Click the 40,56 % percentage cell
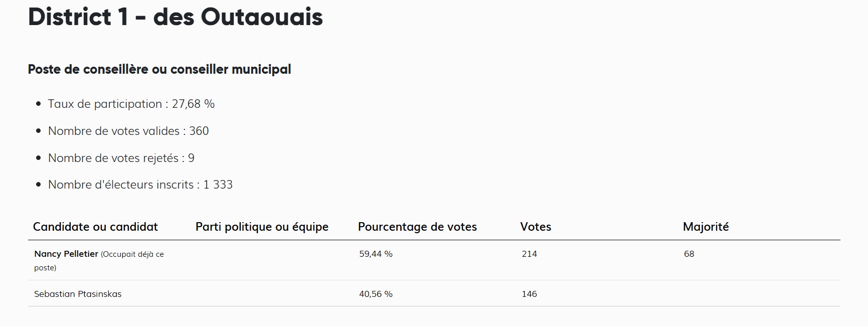 click(x=376, y=294)
